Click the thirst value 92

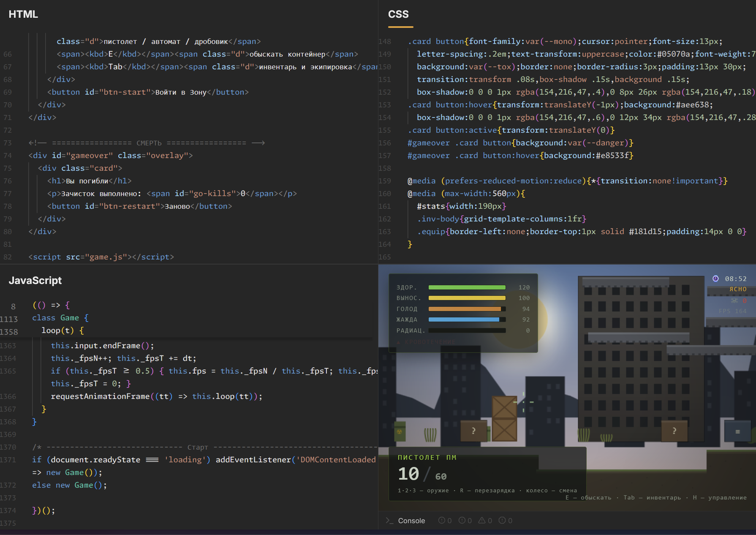(x=526, y=319)
